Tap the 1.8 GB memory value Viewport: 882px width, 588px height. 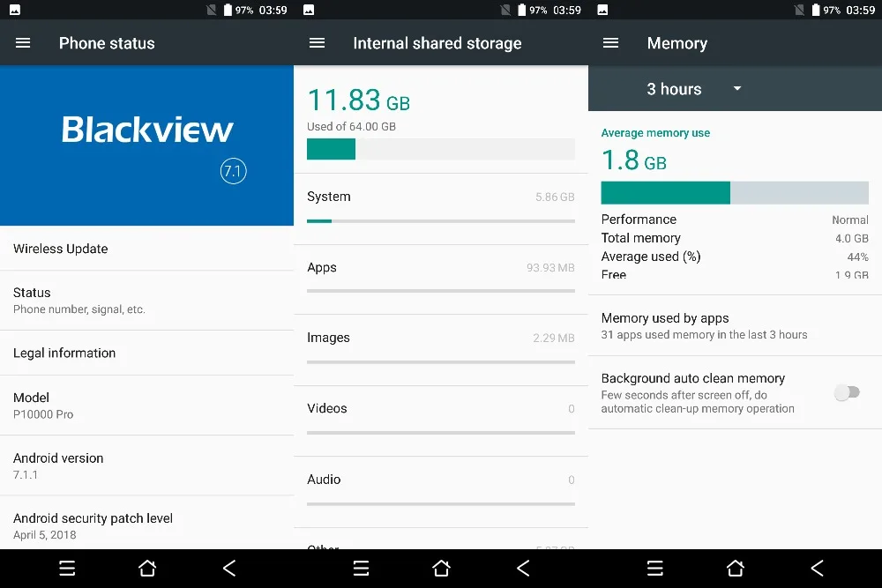tap(634, 160)
